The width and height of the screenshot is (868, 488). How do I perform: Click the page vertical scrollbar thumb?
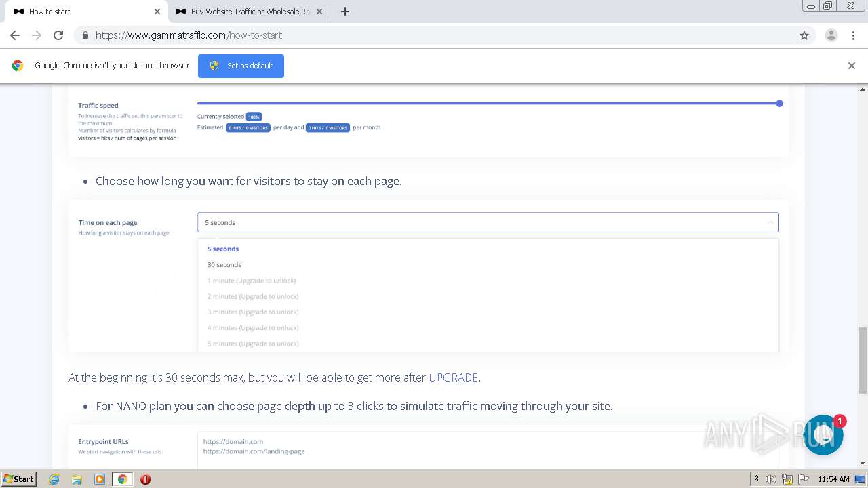coord(863,359)
